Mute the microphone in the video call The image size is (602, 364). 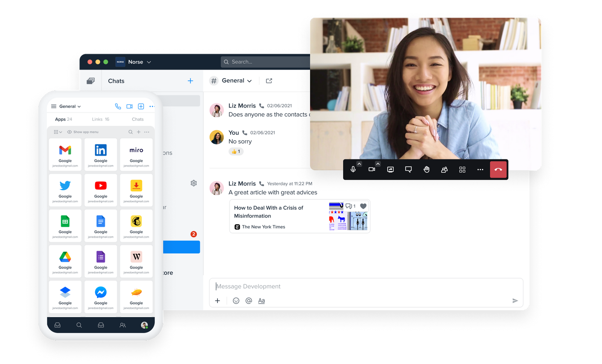(353, 169)
